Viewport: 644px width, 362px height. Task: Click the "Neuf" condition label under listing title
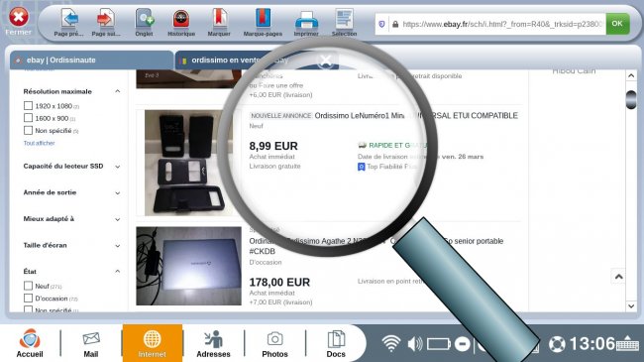pyautogui.click(x=256, y=126)
